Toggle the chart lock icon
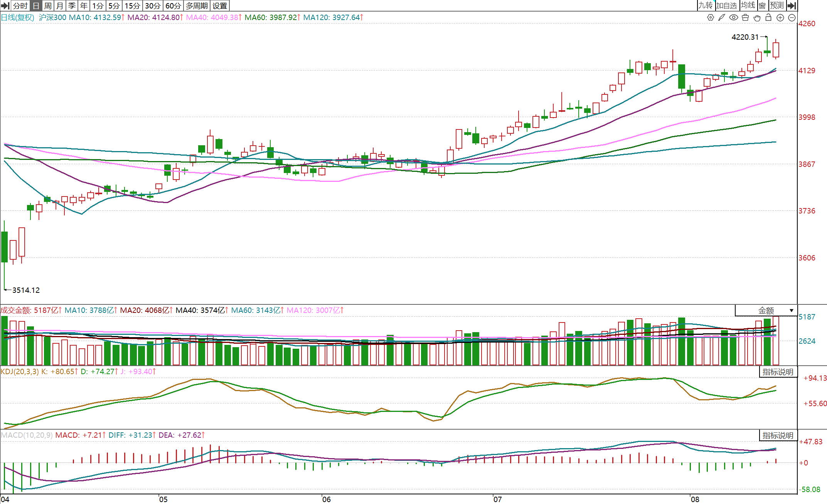Image resolution: width=827 pixels, height=504 pixels. coord(768,18)
